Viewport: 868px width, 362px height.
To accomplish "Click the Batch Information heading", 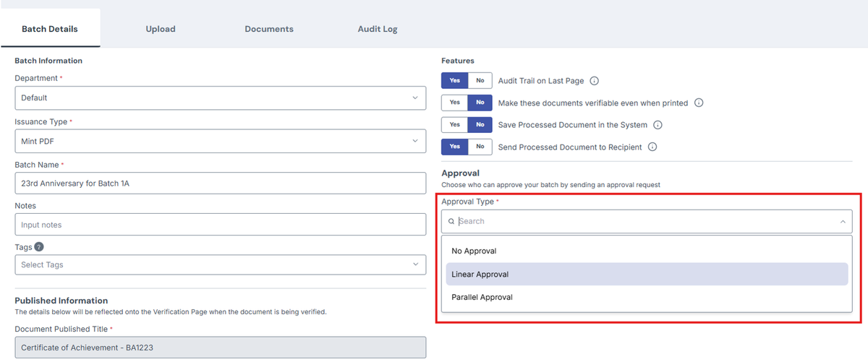I will point(48,61).
